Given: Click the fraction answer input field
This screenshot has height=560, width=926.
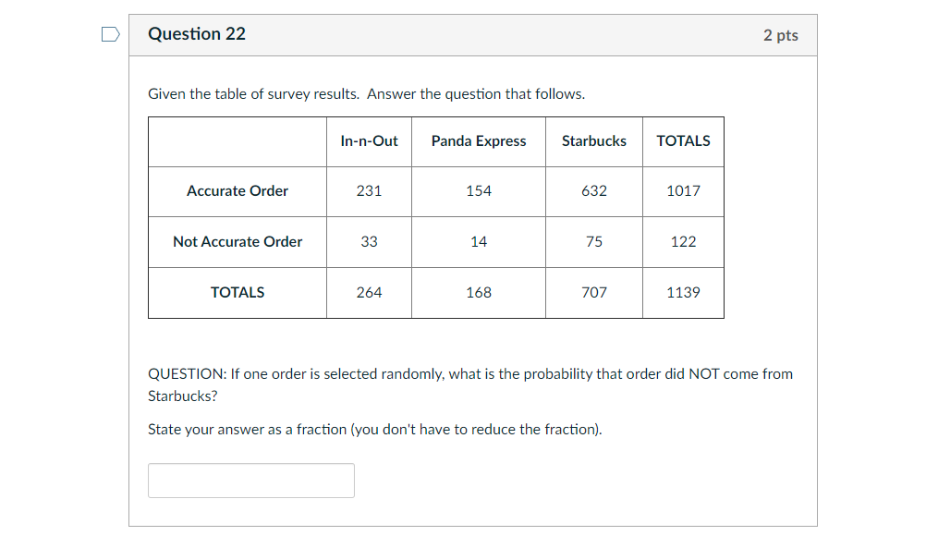Looking at the screenshot, I should 251,481.
